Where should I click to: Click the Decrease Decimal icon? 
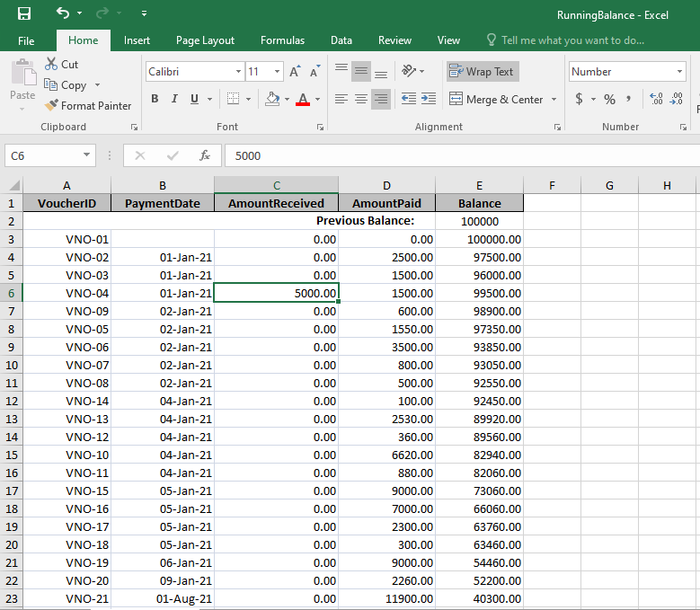tap(677, 99)
